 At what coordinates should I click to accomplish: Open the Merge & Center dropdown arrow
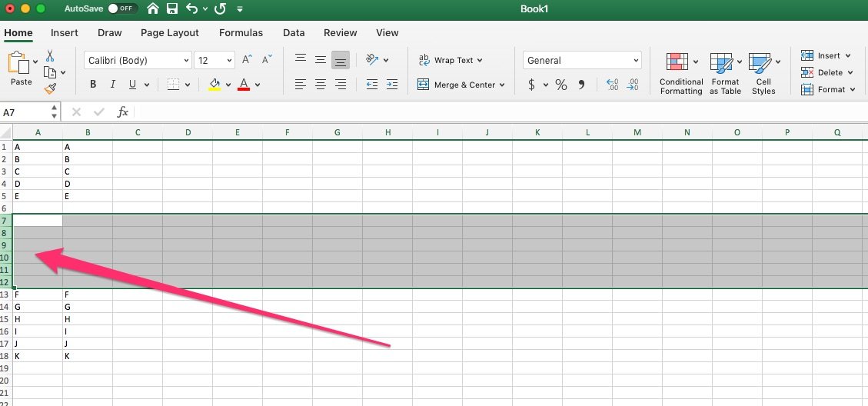pyautogui.click(x=502, y=85)
